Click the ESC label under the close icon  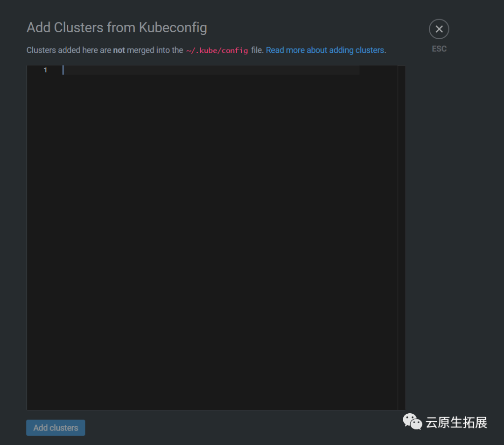pyautogui.click(x=439, y=49)
